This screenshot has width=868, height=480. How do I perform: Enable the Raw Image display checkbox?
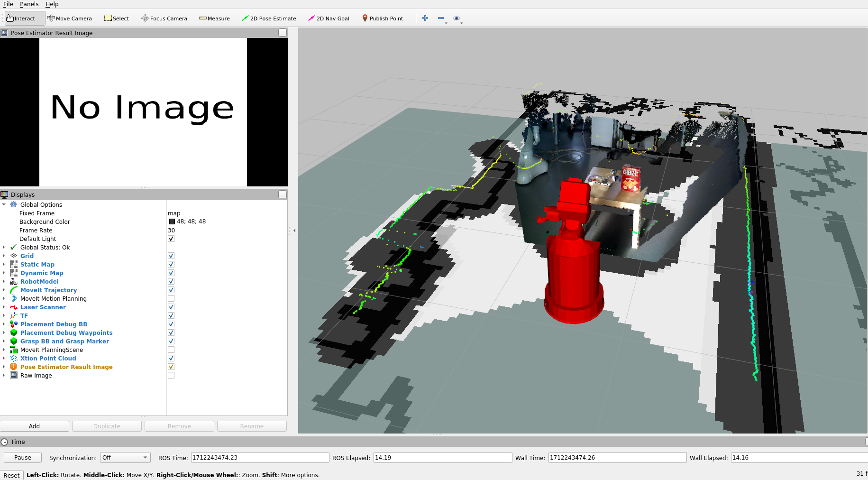tap(171, 375)
